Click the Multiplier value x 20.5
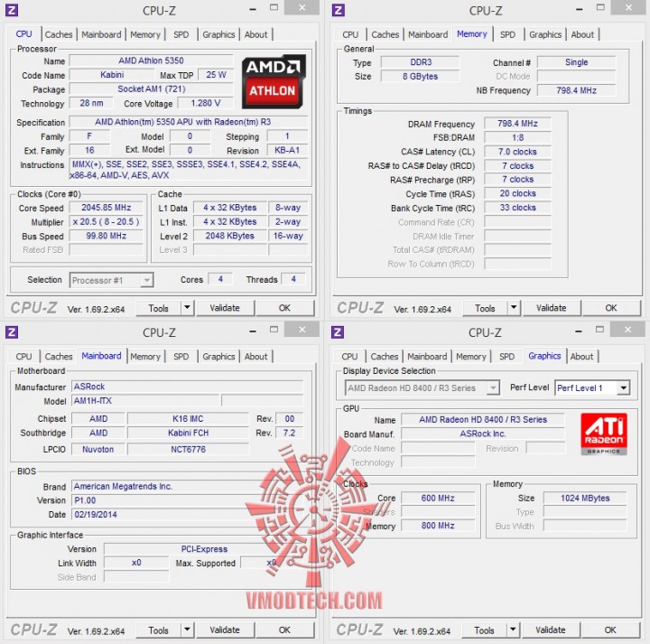 (107, 221)
